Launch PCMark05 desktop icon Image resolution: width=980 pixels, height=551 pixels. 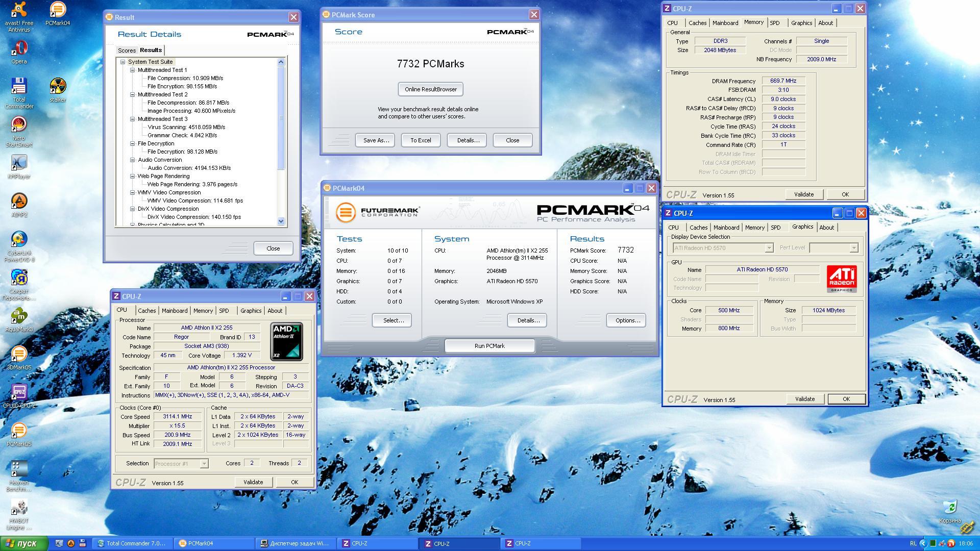point(19,435)
